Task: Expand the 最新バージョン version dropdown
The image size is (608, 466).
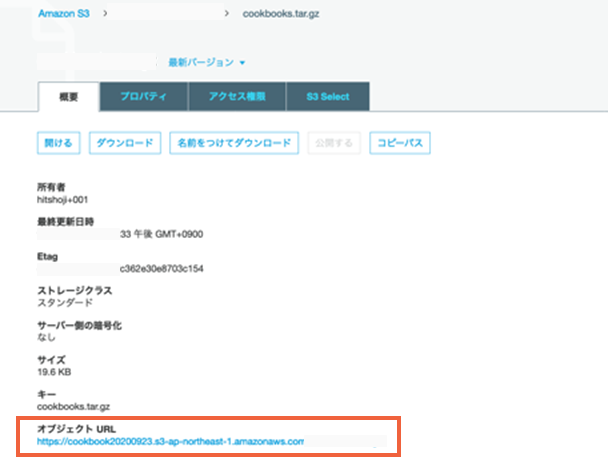Action: (x=207, y=62)
